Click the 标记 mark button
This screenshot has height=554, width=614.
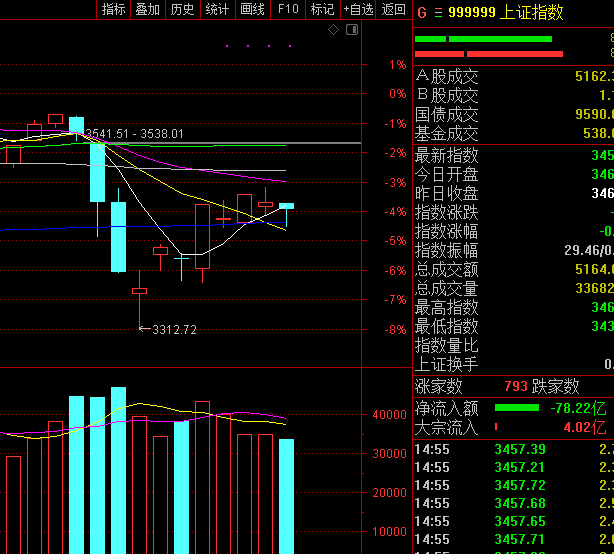click(322, 10)
